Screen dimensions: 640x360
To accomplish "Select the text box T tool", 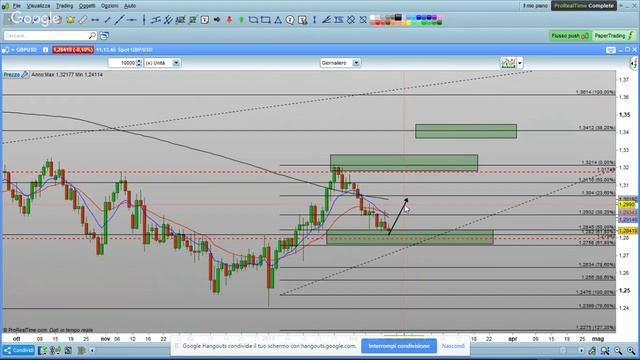I will 205,20.
